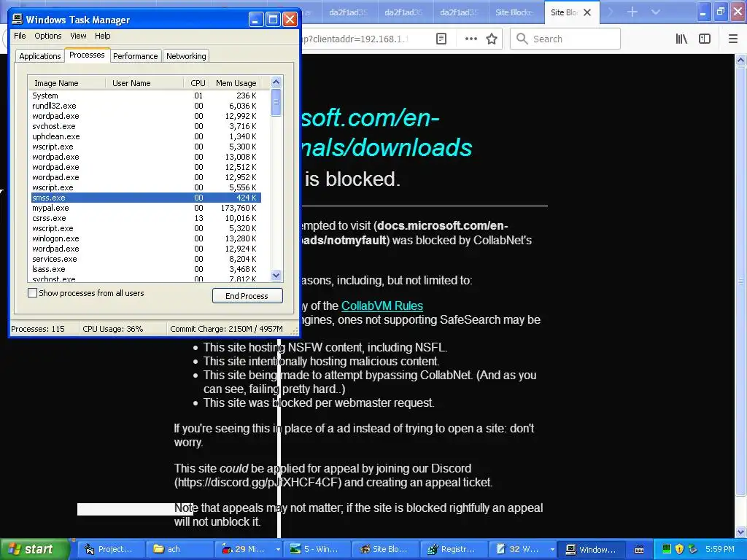This screenshot has width=747, height=560.
Task: Open the browser hamburger menu
Action: click(732, 39)
